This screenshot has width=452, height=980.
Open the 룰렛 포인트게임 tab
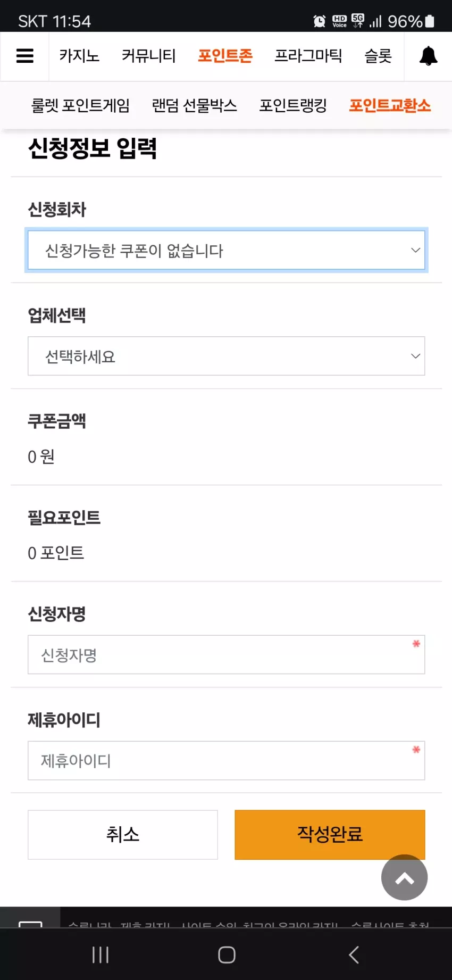pyautogui.click(x=80, y=105)
